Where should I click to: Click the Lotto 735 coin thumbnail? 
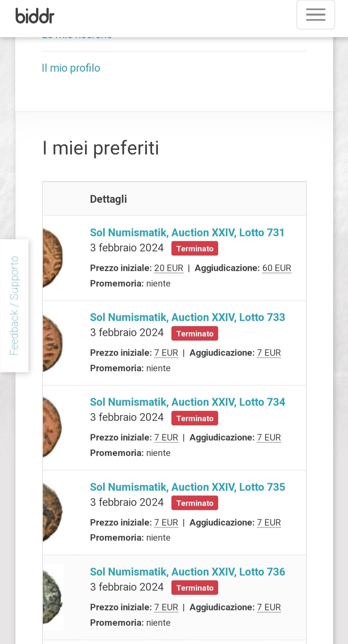(53, 512)
